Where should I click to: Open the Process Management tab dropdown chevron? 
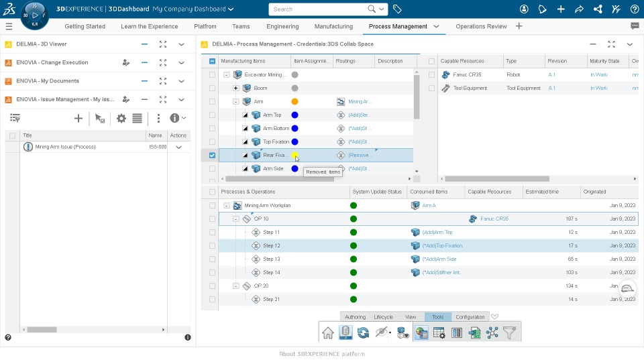click(436, 26)
